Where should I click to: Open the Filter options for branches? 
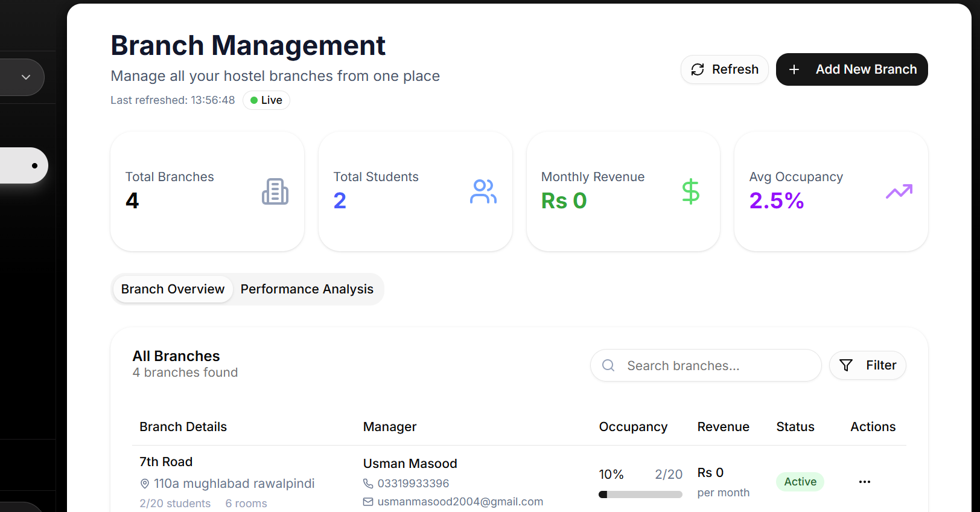pos(867,365)
